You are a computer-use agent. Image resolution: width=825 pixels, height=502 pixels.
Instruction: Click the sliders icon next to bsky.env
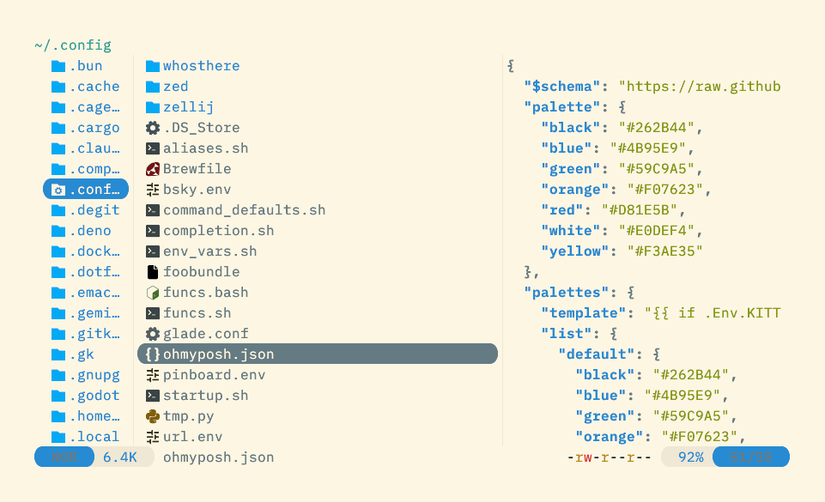(153, 189)
